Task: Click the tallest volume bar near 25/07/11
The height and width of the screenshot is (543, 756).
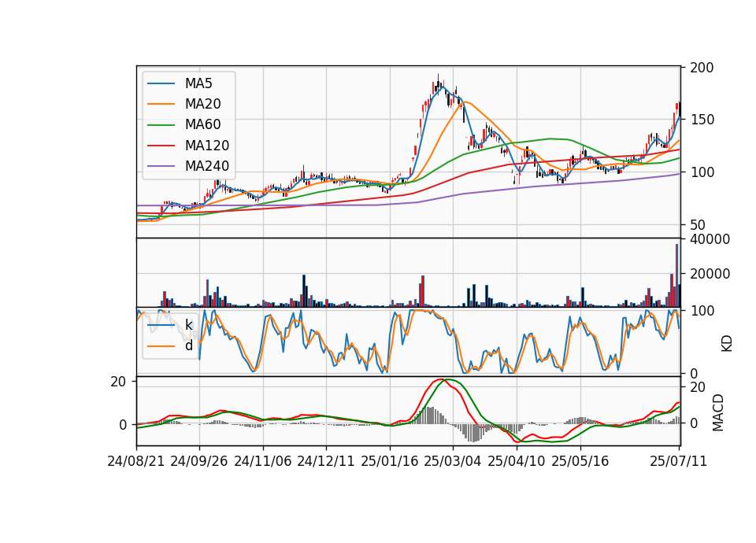Action: [677, 275]
